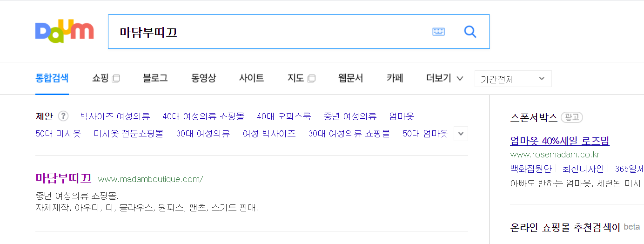Click the 제안 label
This screenshot has height=244, width=644.
(44, 116)
